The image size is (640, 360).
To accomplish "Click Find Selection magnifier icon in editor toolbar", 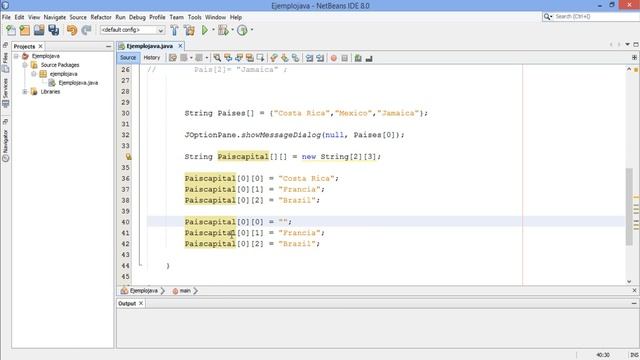I will (217, 58).
